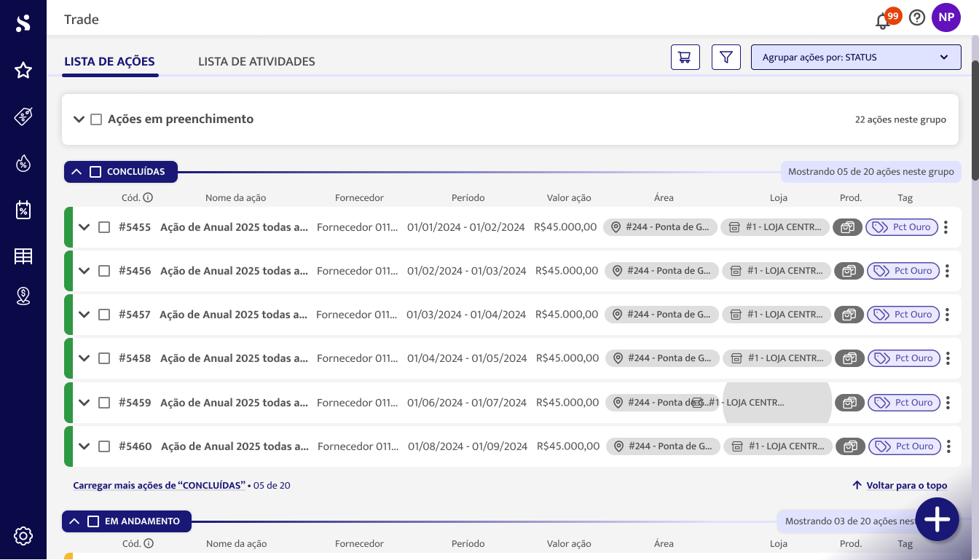Open more options for action #5459
Viewport: 979px width, 560px height.
[x=948, y=403]
